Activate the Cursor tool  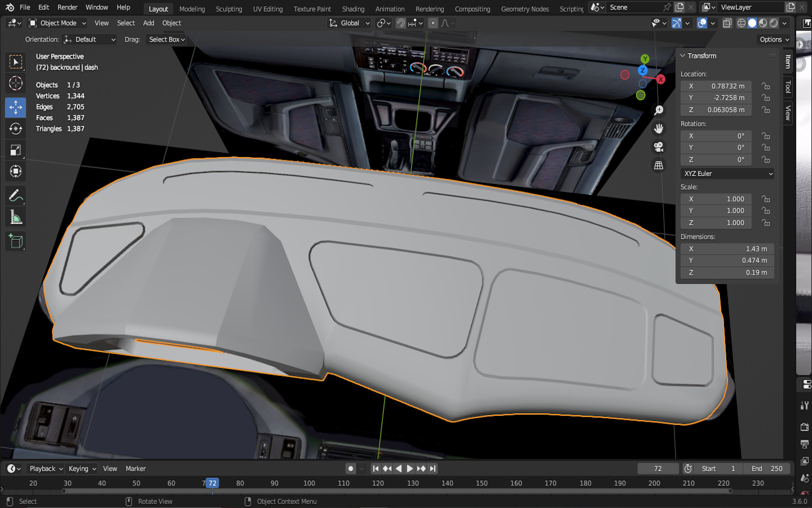[16, 84]
